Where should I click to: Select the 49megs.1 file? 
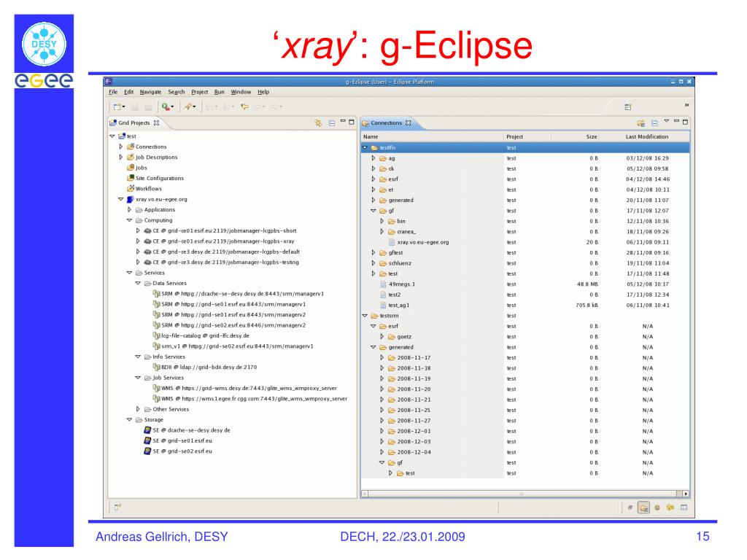[x=398, y=284]
